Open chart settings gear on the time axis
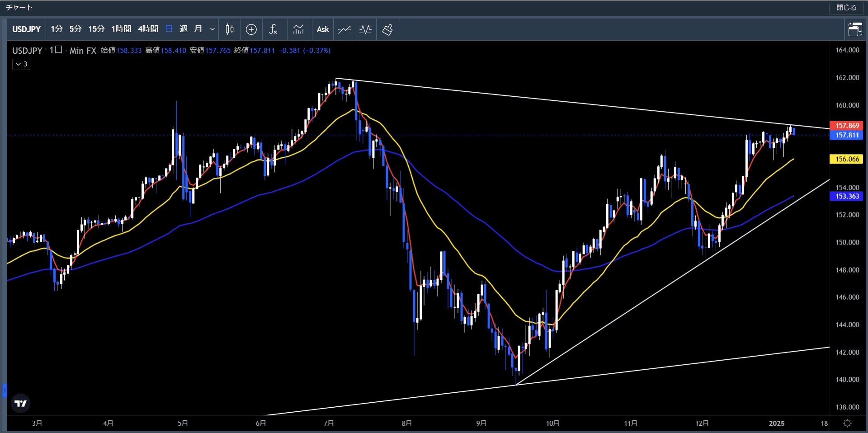Viewport: 868px width, 433px height. click(x=848, y=423)
